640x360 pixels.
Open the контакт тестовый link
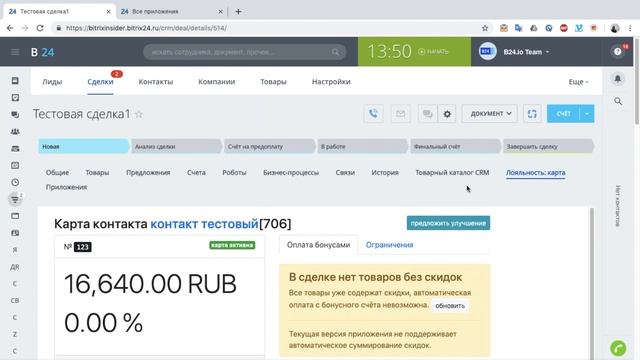(x=204, y=224)
